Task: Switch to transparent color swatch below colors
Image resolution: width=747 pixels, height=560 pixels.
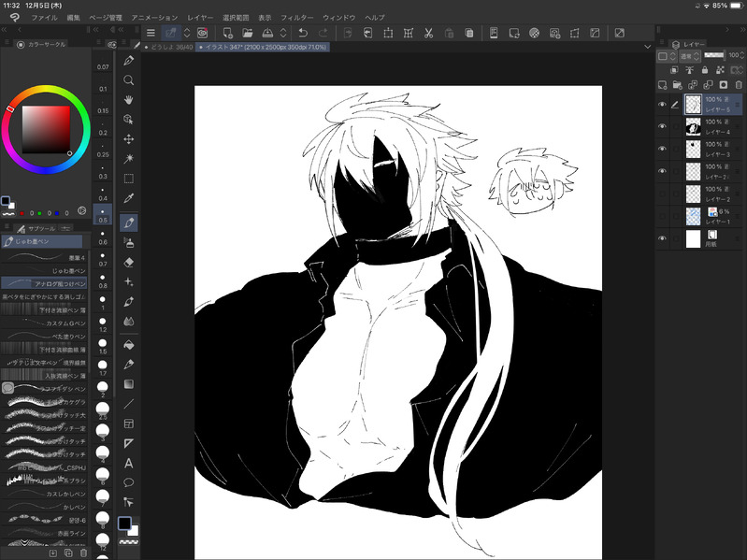Action: 129,542
